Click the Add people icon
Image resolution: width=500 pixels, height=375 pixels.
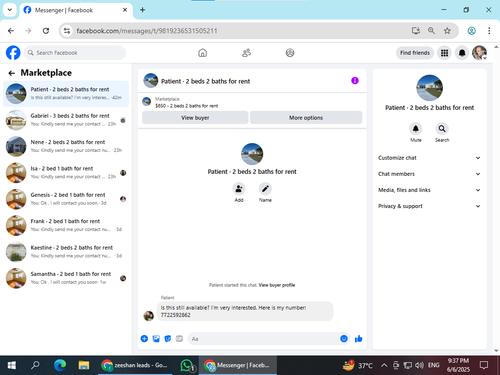point(239,189)
